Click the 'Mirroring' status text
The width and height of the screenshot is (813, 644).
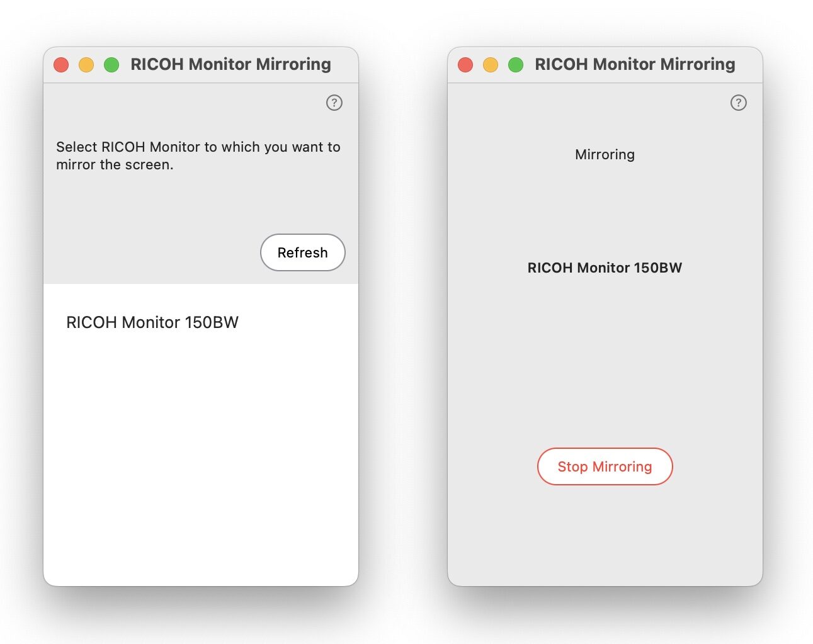[x=605, y=154]
